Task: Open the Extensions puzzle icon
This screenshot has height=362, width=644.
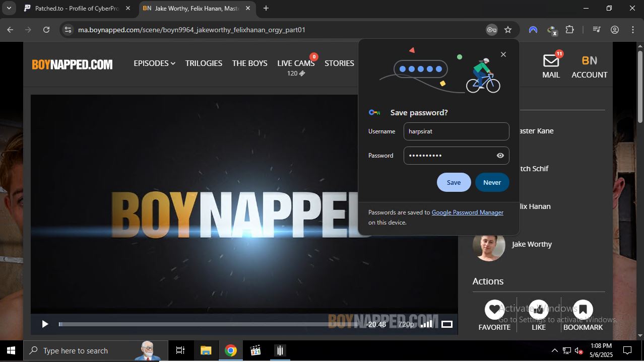Action: (x=570, y=30)
